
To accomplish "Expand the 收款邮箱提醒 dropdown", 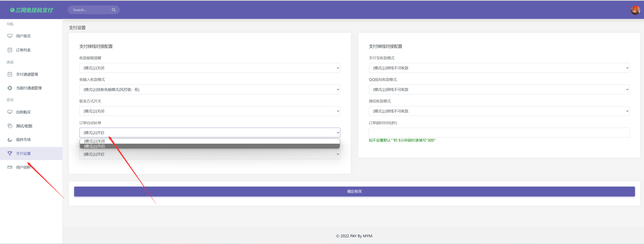I will 209,68.
